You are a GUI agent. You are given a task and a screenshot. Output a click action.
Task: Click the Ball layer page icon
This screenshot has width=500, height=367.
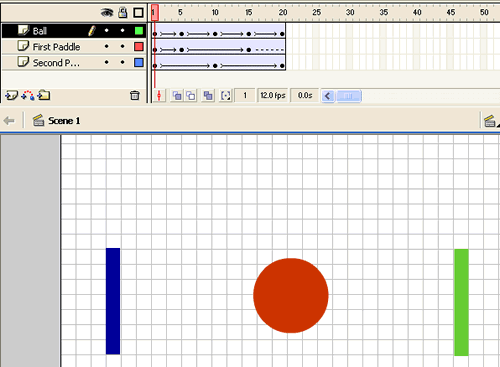(x=23, y=30)
